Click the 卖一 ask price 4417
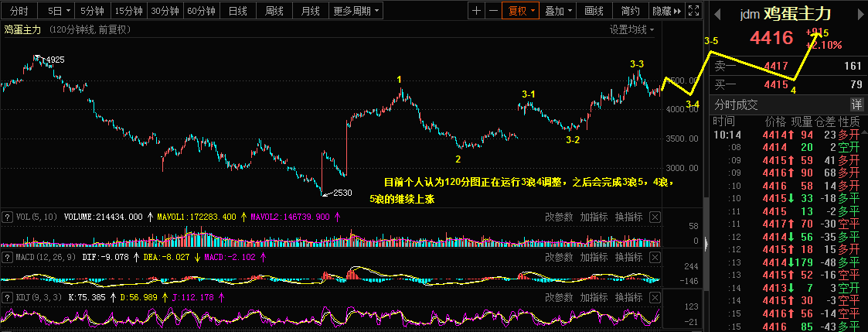 [775, 67]
